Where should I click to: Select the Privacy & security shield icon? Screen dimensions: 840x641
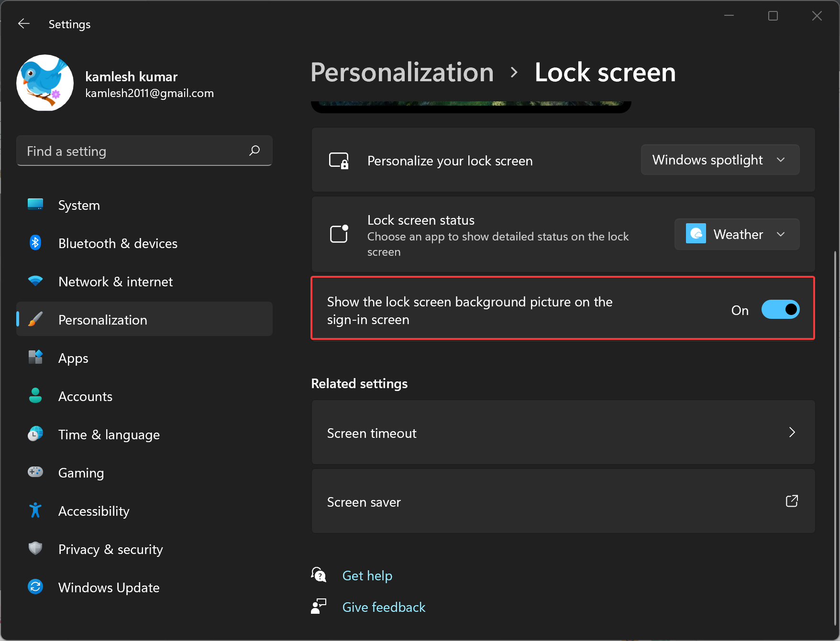(x=35, y=549)
